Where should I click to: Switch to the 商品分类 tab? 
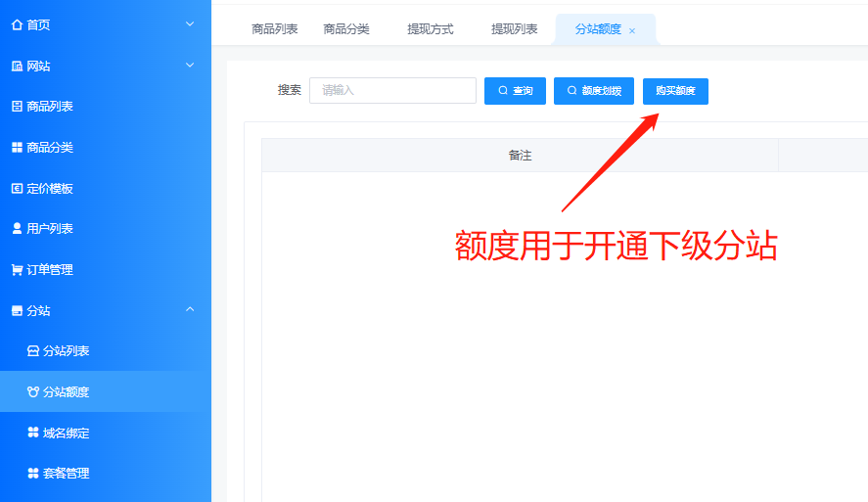tap(346, 29)
